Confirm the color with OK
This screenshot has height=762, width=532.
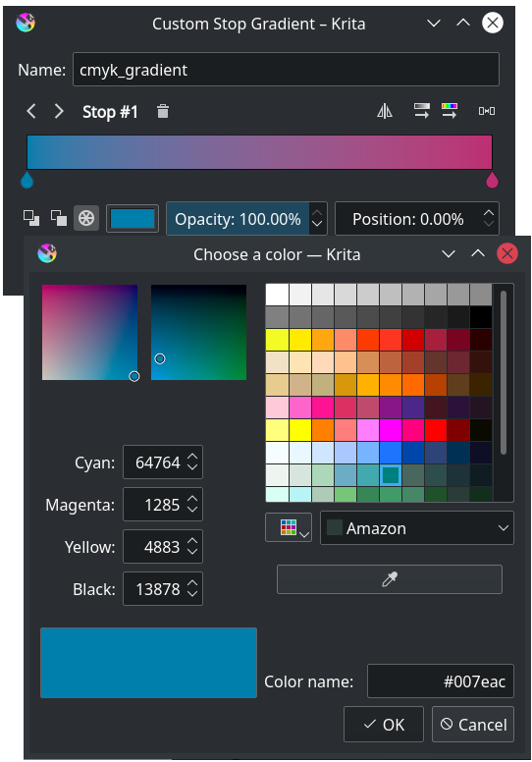(x=384, y=724)
